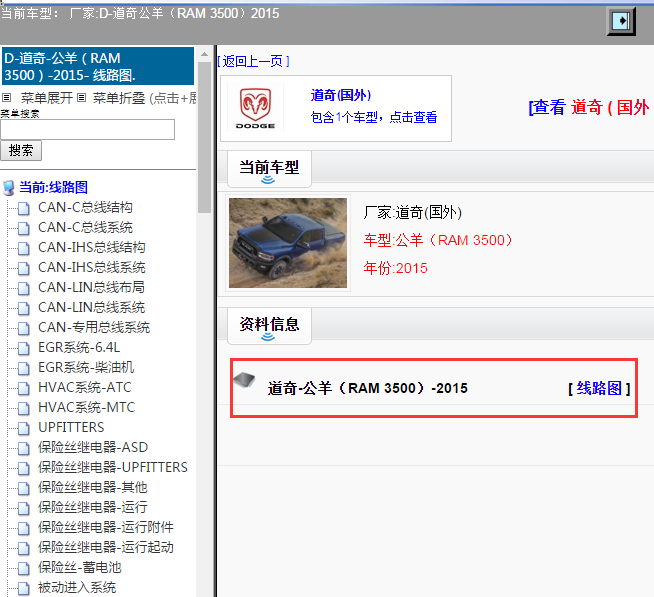The width and height of the screenshot is (654, 597).
Task: Open 保险丝继电器-UPFITTERS diagram
Action: tap(113, 468)
